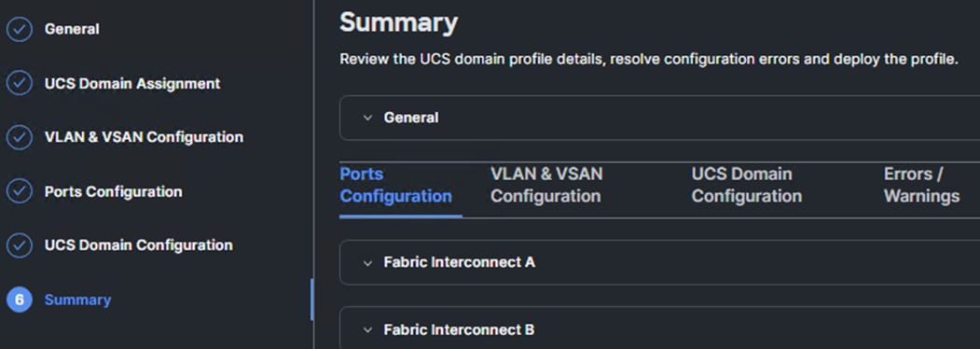The image size is (980, 349).
Task: Open UCS Domain Configuration sidebar step
Action: (x=139, y=245)
